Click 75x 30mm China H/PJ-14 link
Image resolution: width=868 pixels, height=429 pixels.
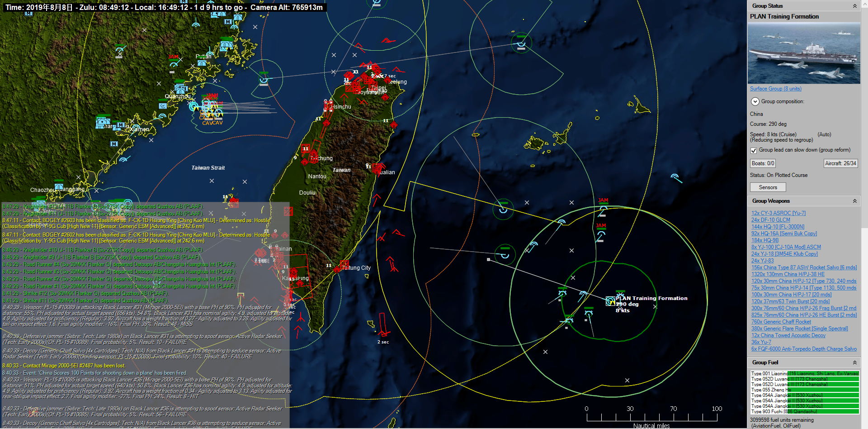804,288
